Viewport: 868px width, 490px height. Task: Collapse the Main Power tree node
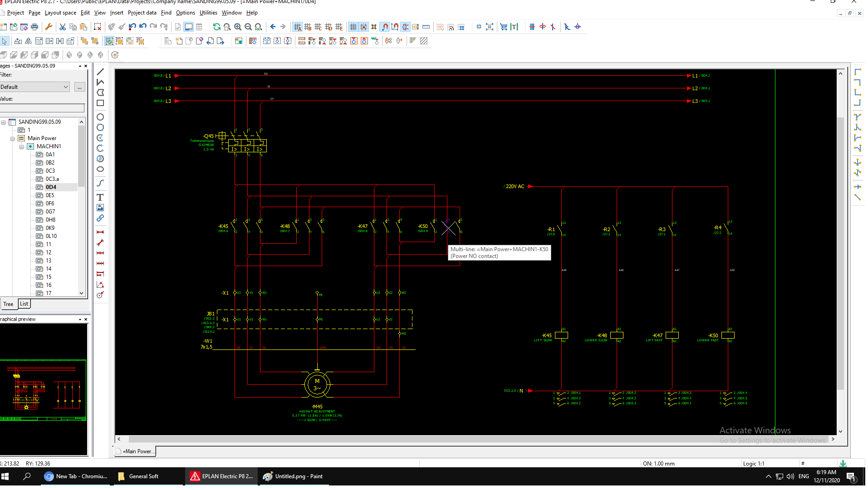[x=13, y=139]
